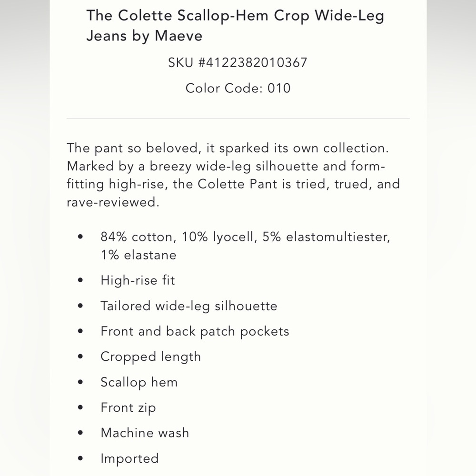The height and width of the screenshot is (476, 476).
Task: Click the Color Code 010 label
Action: point(238,89)
